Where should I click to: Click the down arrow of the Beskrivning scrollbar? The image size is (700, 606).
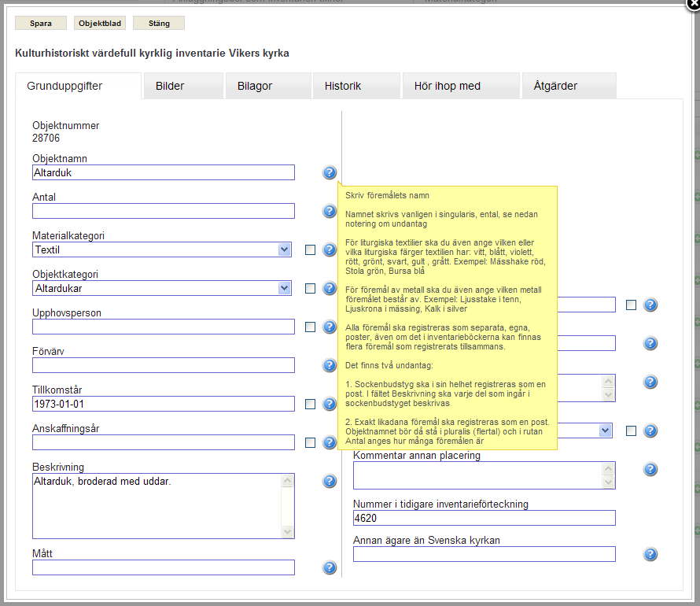pyautogui.click(x=288, y=531)
